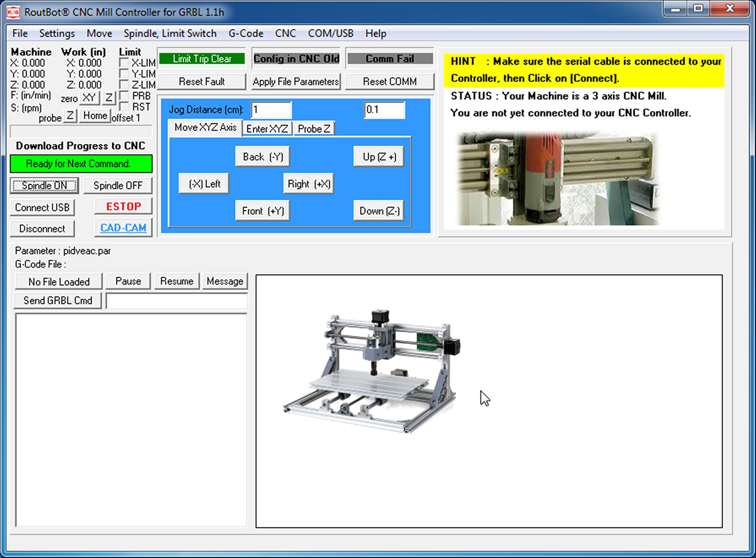The image size is (756, 558).
Task: Click the Send GRBL Cmd button
Action: (57, 300)
